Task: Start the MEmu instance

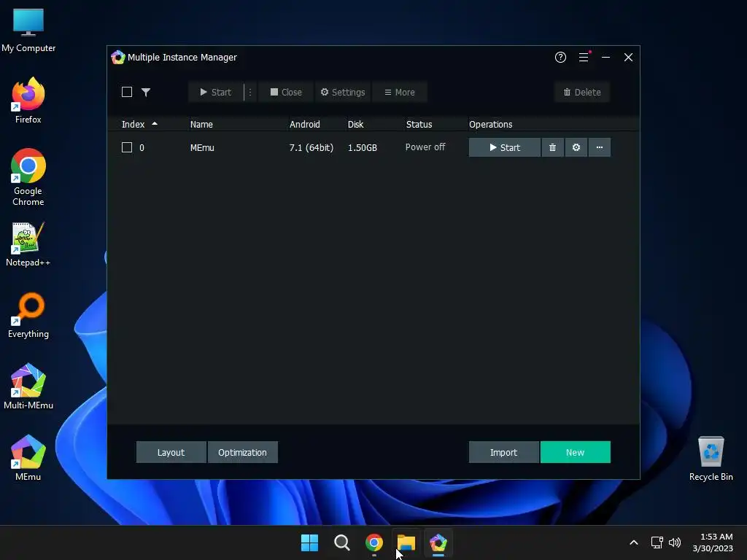Action: tap(505, 147)
